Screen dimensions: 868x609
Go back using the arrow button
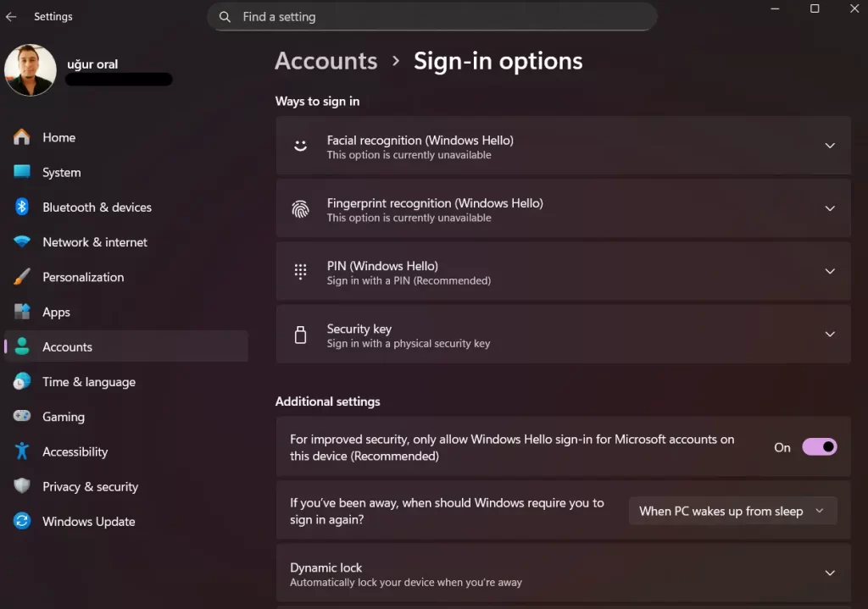13,16
